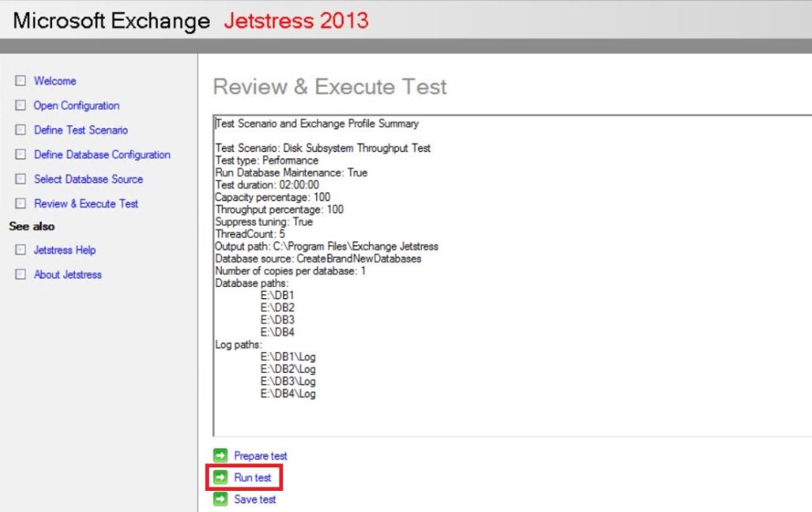Show the About Jetstress page

[x=67, y=275]
